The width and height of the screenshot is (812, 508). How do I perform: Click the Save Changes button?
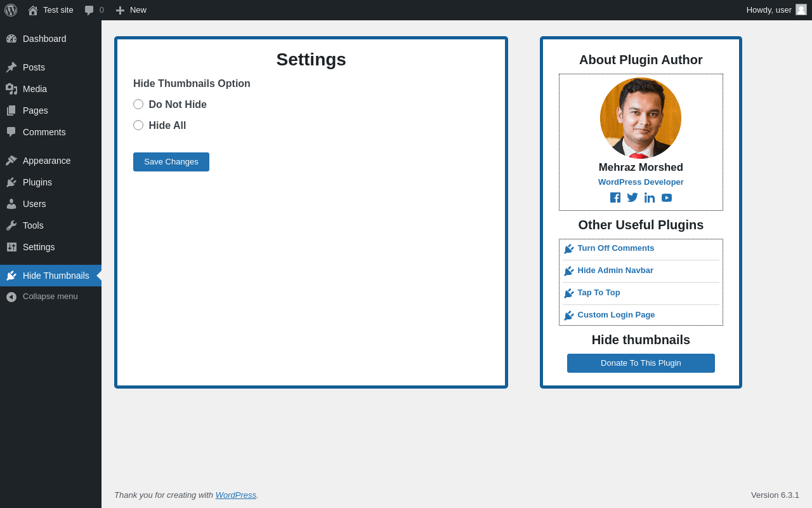[x=171, y=162]
